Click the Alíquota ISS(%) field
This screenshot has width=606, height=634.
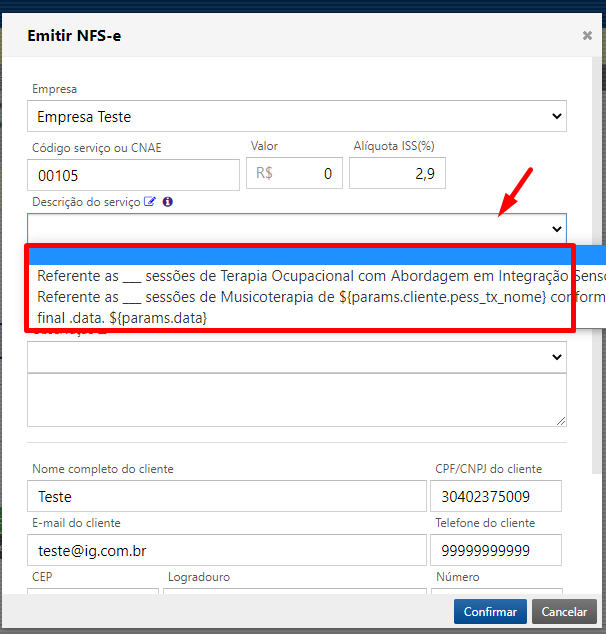click(397, 173)
